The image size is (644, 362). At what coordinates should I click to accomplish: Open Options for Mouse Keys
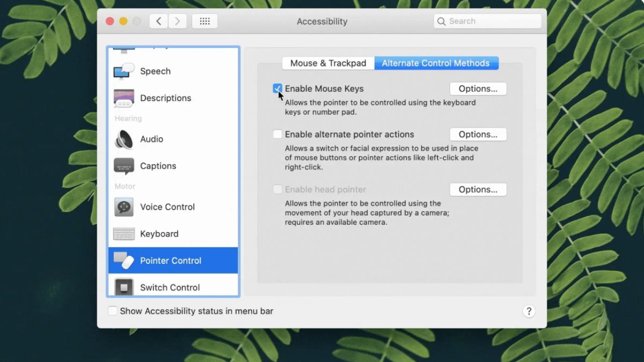(x=478, y=88)
